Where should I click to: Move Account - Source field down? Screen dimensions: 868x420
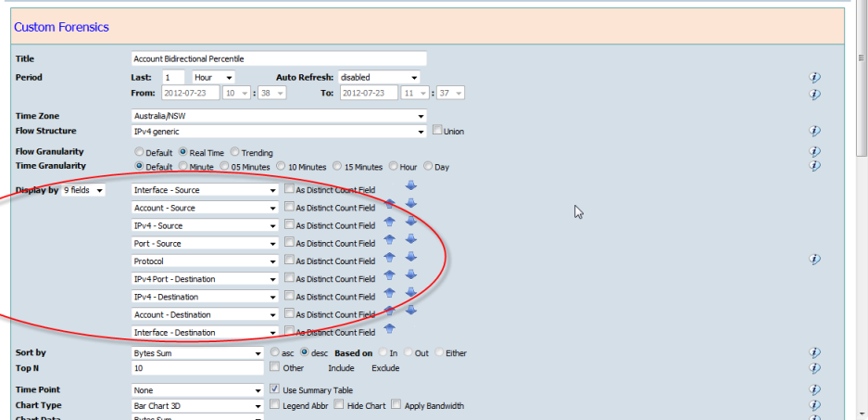point(410,203)
